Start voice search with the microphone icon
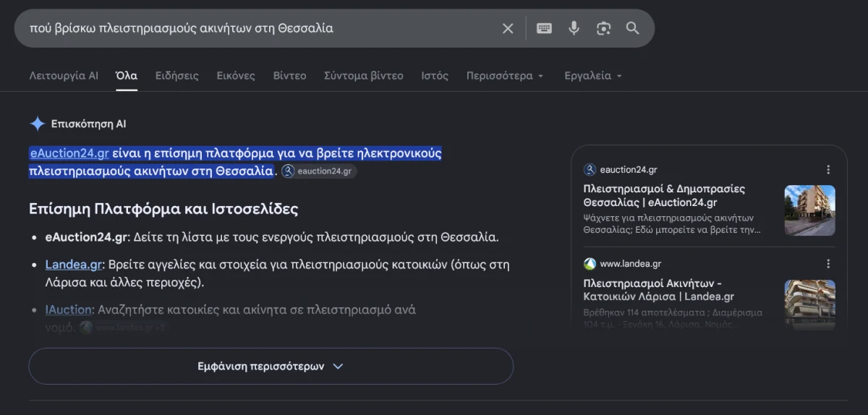The width and height of the screenshot is (868, 415). pyautogui.click(x=574, y=28)
